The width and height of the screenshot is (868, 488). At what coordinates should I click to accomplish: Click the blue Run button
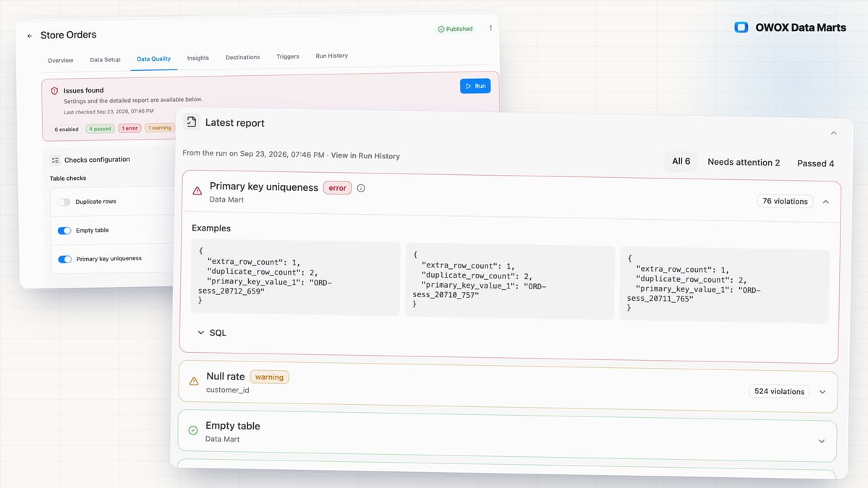(475, 86)
